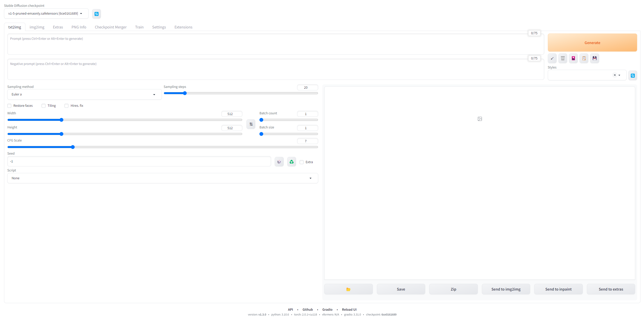This screenshot has width=644, height=318.
Task: Click the refresh checkpoint list icon
Action: point(96,14)
